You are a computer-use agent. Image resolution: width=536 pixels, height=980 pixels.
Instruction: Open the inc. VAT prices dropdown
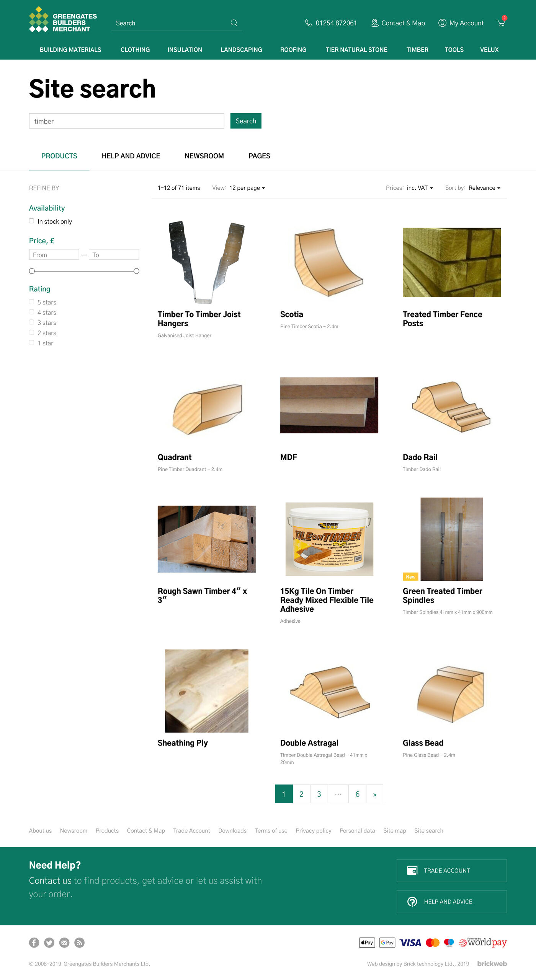click(x=420, y=188)
